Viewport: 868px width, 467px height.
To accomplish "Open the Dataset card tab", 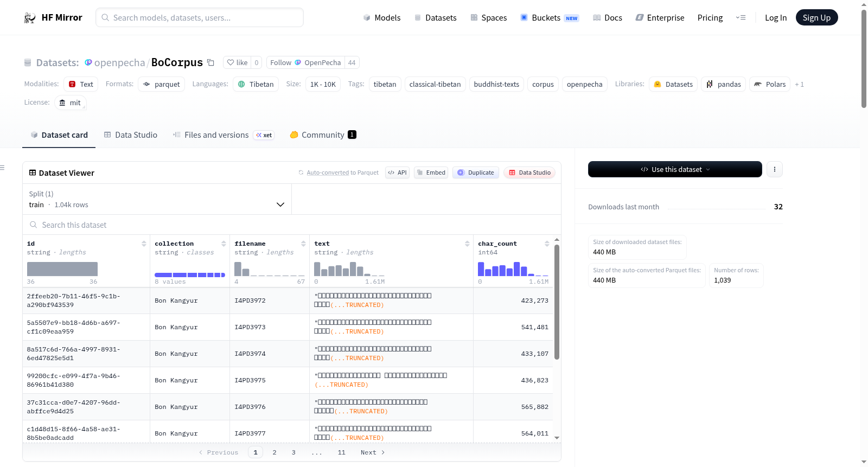I will tap(59, 135).
